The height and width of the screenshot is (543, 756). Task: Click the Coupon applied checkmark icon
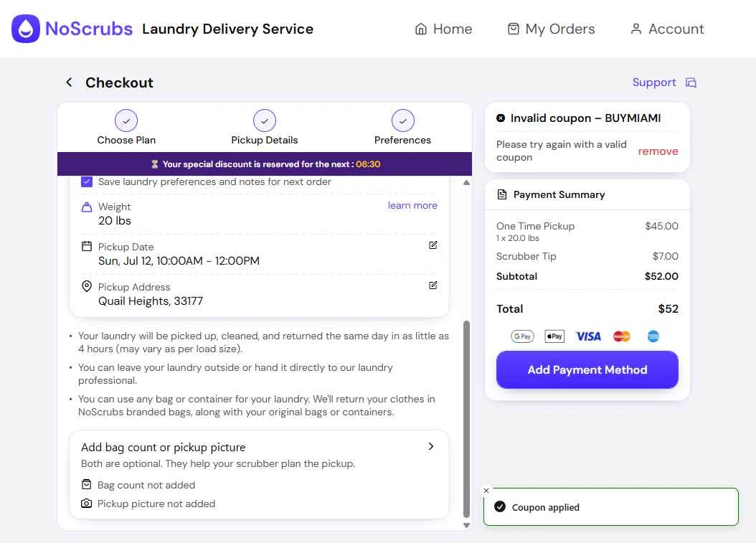click(x=500, y=506)
